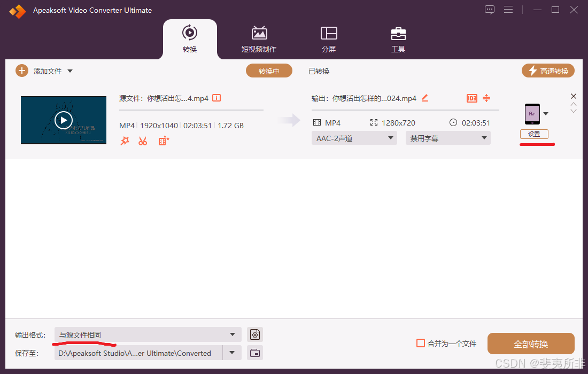This screenshot has width=588, height=374.
Task: Open the feedback message icon in title bar
Action: click(489, 10)
